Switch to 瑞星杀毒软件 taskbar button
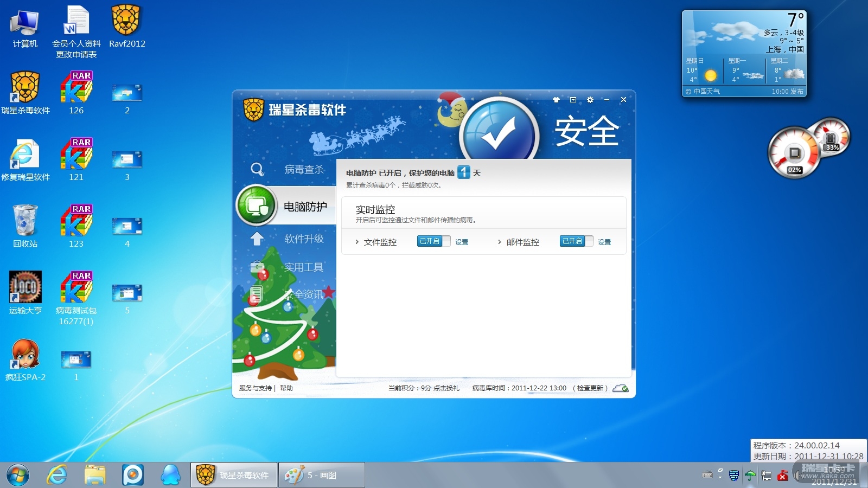The image size is (868, 488). click(x=234, y=476)
